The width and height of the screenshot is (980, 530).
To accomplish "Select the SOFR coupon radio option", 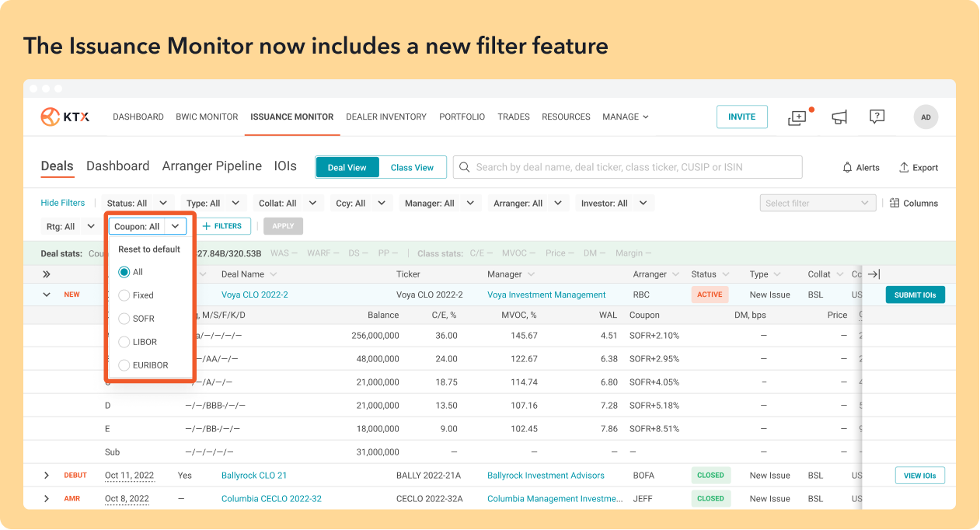I will pos(124,319).
